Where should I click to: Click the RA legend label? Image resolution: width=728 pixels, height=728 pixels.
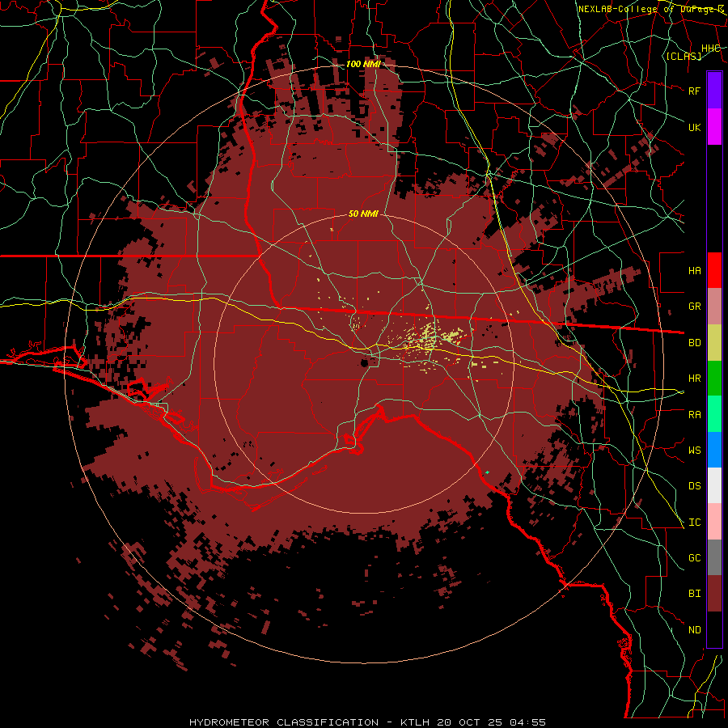694,415
